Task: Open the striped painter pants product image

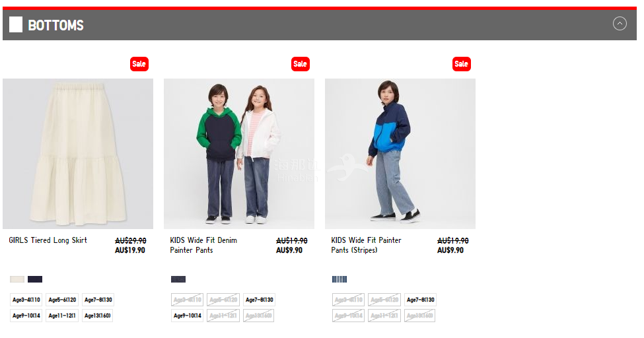Action: (x=400, y=154)
